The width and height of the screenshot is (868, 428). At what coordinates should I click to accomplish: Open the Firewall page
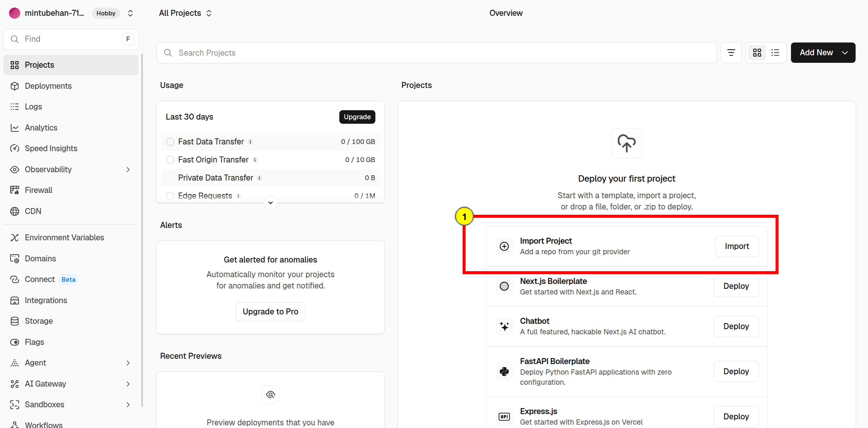coord(71,190)
